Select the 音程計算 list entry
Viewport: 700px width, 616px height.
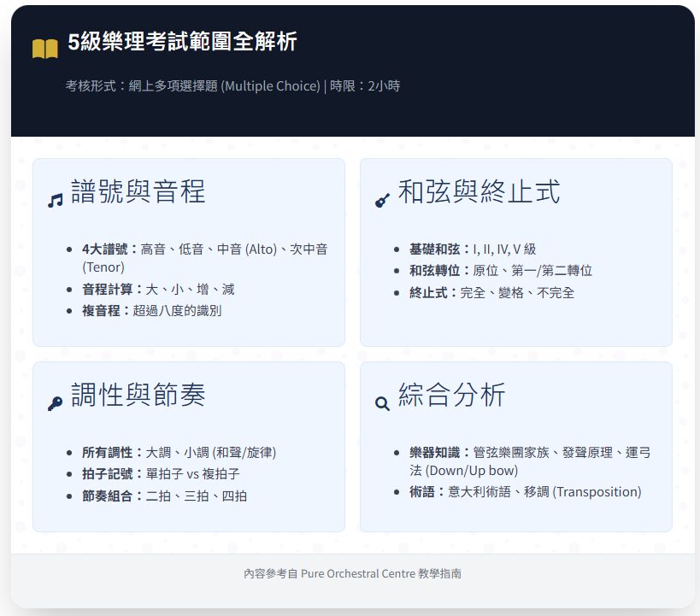click(x=158, y=290)
